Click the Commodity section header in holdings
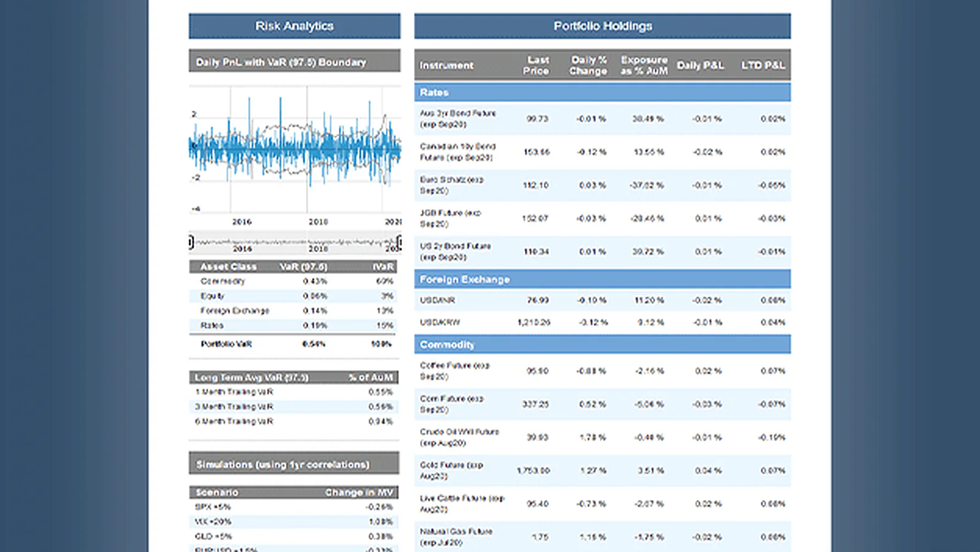Image resolution: width=980 pixels, height=552 pixels. pyautogui.click(x=603, y=345)
